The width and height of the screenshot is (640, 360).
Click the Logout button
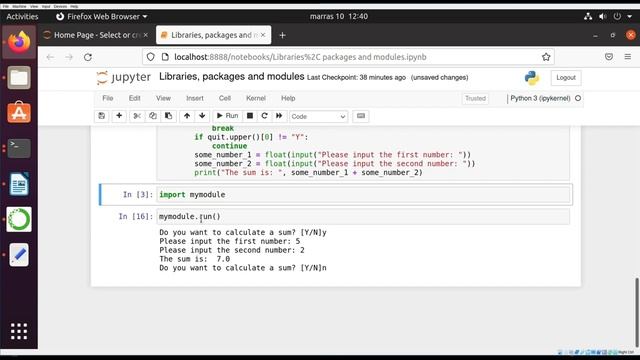tap(566, 78)
